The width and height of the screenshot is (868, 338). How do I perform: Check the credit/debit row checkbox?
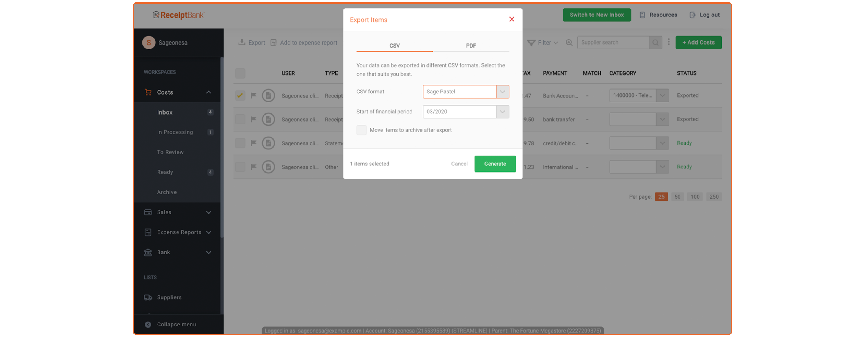pos(240,143)
